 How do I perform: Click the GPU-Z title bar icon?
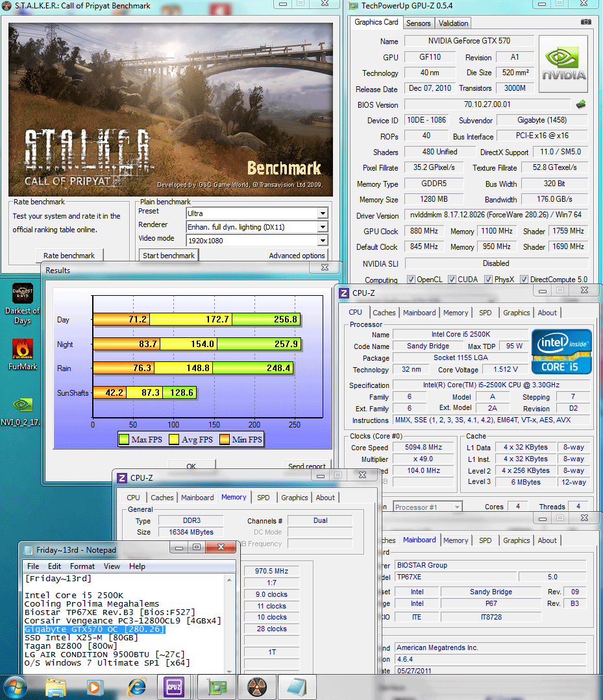tap(354, 6)
